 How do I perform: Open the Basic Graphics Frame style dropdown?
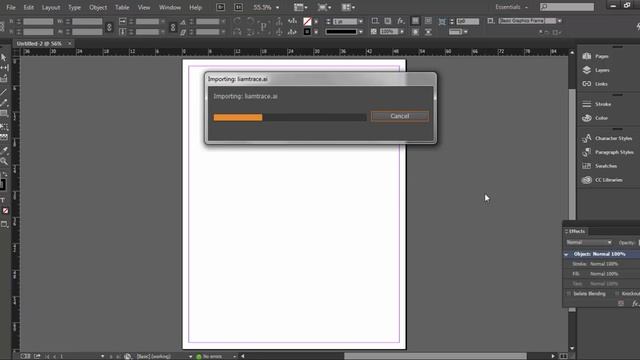click(x=559, y=21)
